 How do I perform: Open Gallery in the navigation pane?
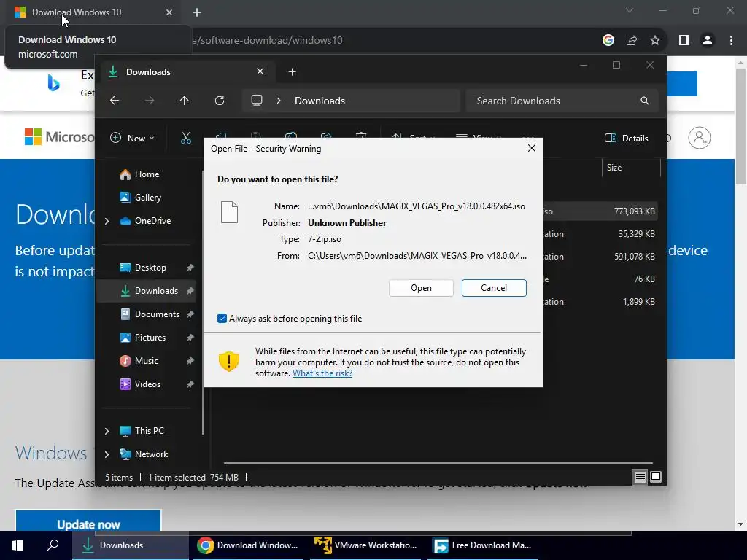point(147,198)
